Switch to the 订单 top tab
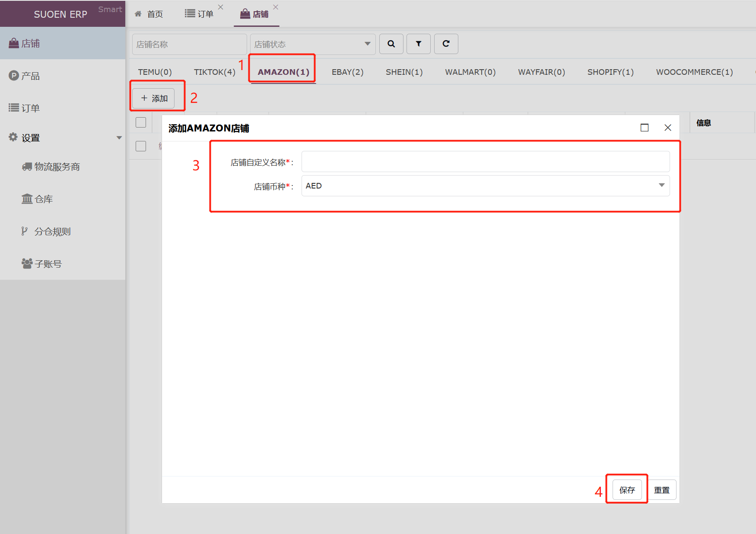This screenshot has width=756, height=534. pos(199,14)
